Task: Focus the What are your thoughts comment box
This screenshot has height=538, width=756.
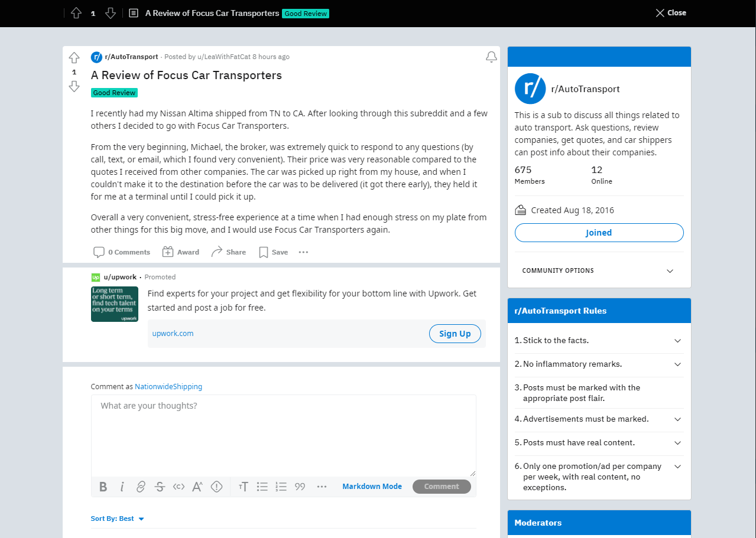Action: pos(284,435)
